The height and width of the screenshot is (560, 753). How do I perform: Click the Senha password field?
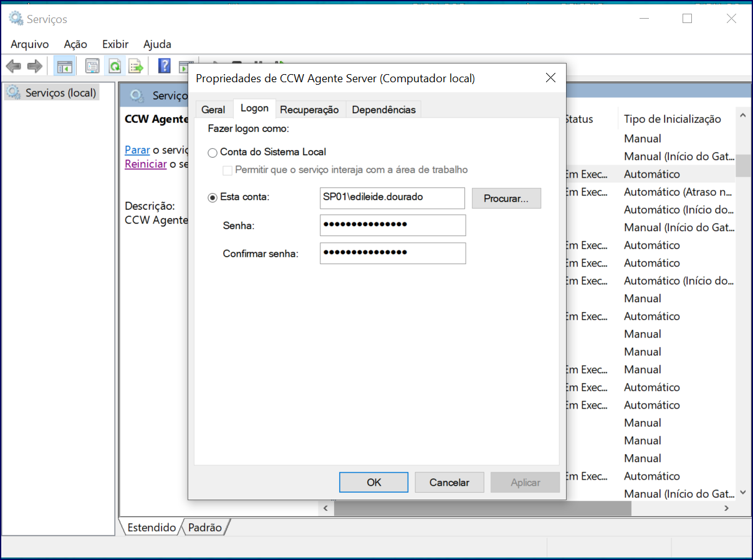pos(393,225)
